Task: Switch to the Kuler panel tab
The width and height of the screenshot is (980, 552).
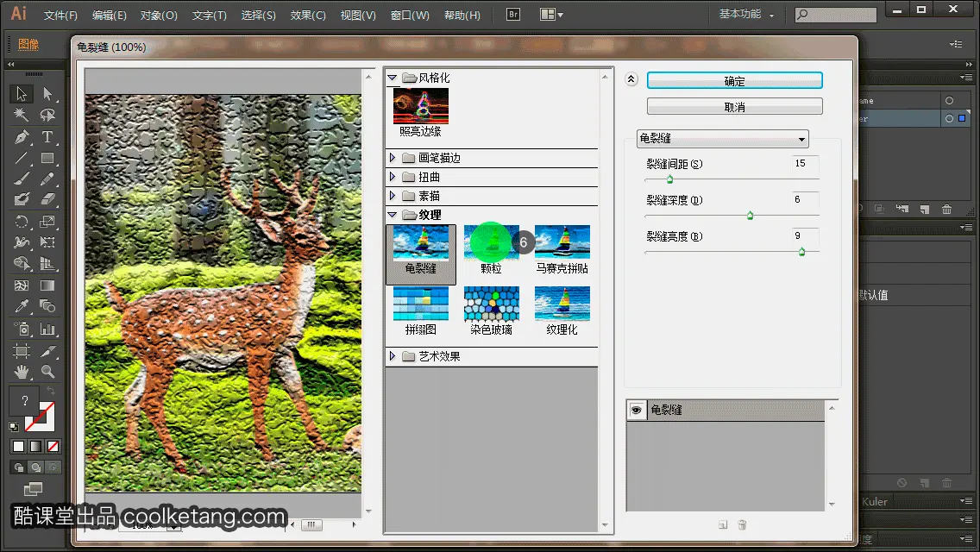Action: click(875, 501)
